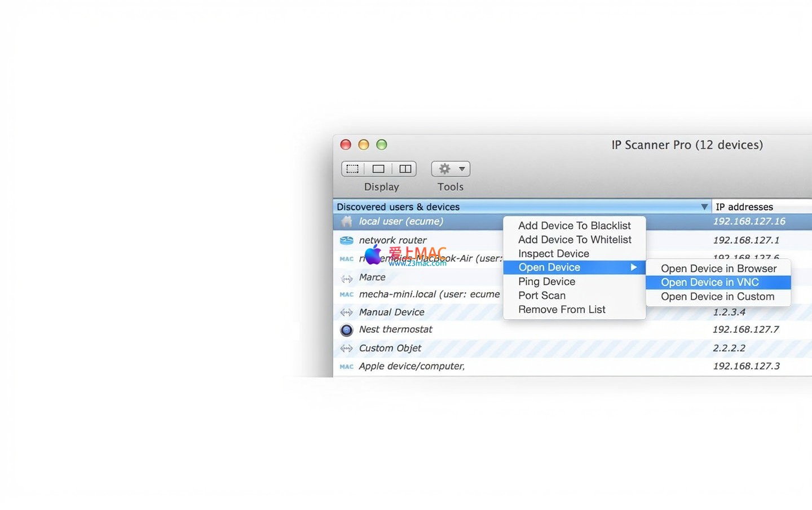The width and height of the screenshot is (812, 510).
Task: Click the network router device icon
Action: coord(346,240)
